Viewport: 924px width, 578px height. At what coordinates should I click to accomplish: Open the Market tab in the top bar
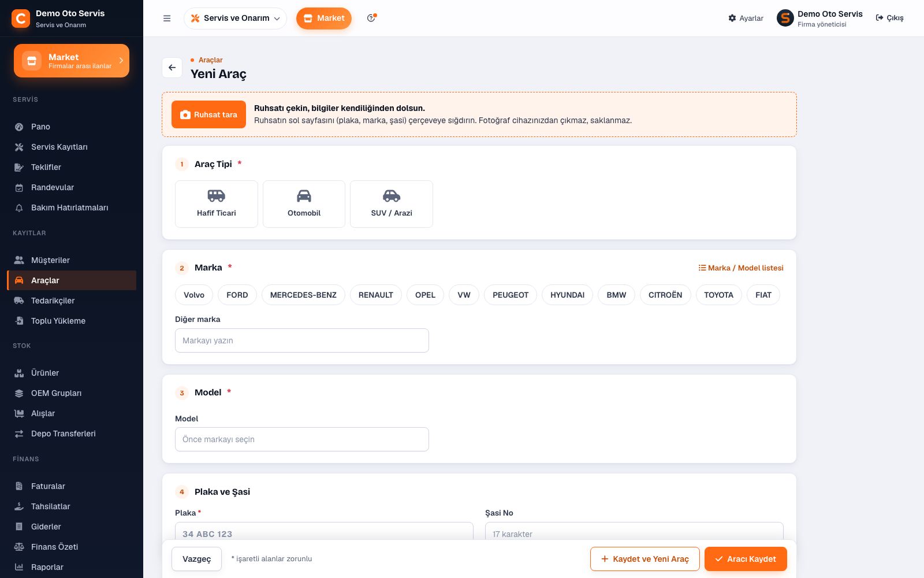324,18
